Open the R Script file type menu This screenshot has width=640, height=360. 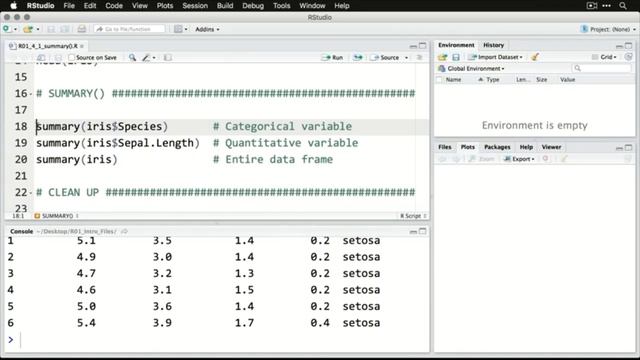tap(413, 216)
